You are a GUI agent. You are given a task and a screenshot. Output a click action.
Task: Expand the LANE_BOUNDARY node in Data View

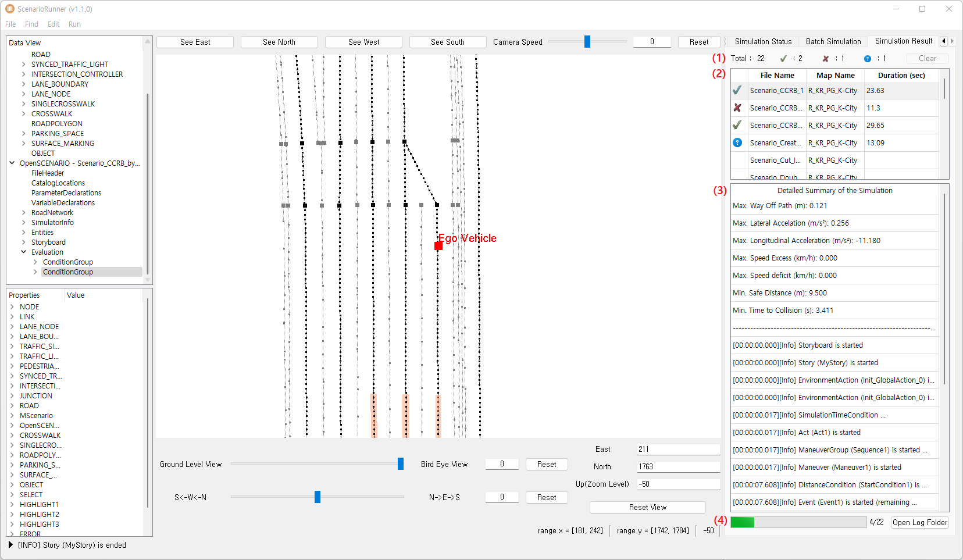(24, 84)
